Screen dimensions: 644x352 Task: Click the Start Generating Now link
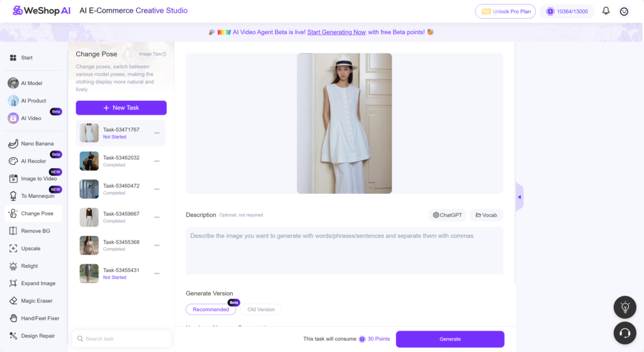tap(336, 32)
